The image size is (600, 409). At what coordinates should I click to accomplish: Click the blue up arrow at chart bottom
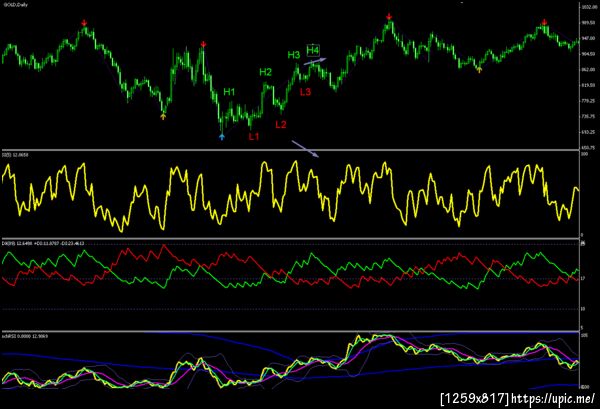222,136
